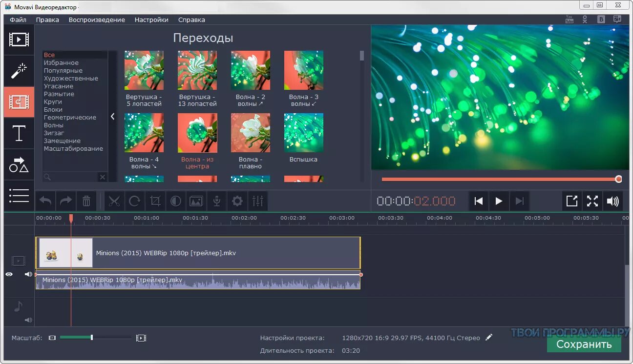
Task: Redo the last action
Action: [x=66, y=201]
